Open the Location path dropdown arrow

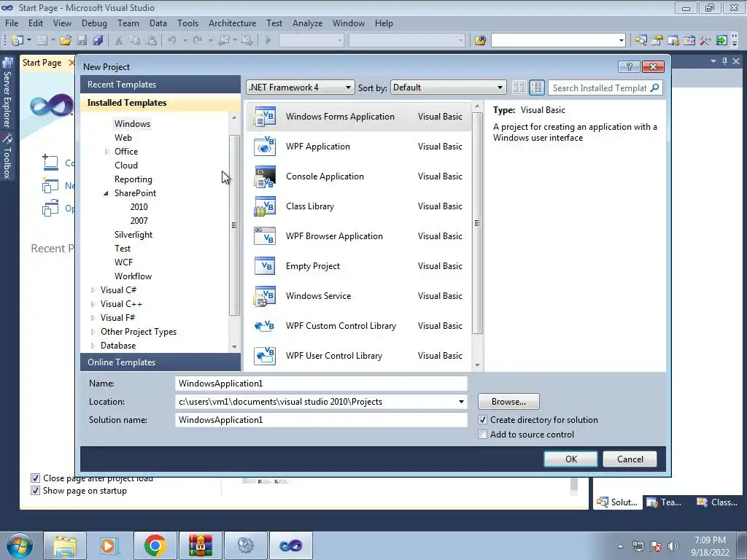[461, 402]
